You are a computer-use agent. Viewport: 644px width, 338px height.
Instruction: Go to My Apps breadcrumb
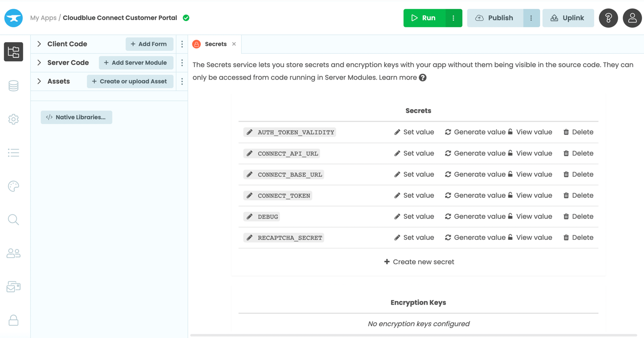click(x=43, y=18)
